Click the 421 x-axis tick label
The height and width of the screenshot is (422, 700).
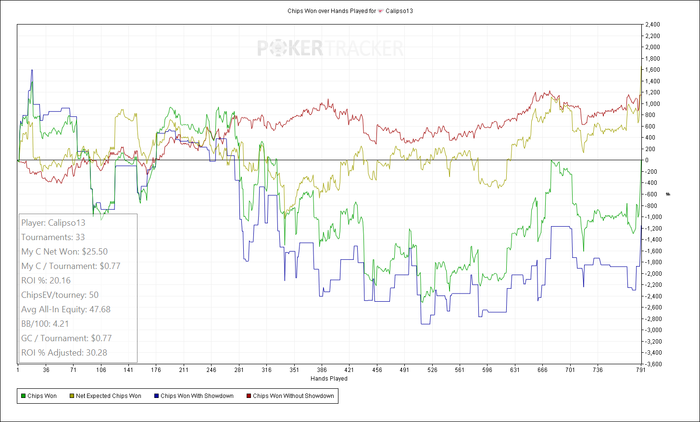(349, 370)
